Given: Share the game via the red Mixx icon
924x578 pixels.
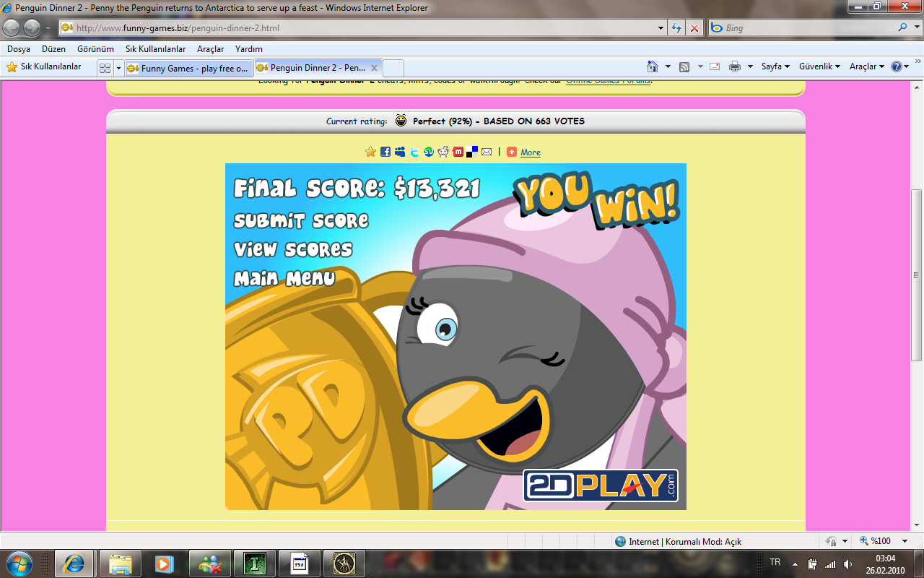Looking at the screenshot, I should (x=458, y=152).
